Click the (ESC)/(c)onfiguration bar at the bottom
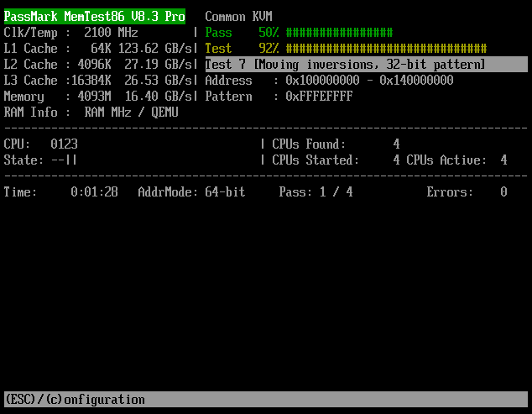Image resolution: width=532 pixels, height=414 pixels. coord(266,400)
